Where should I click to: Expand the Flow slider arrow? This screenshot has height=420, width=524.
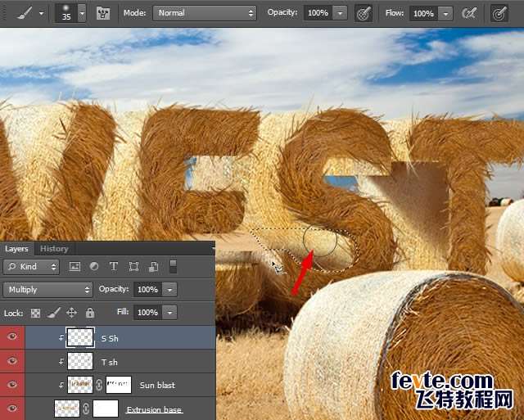coord(445,14)
